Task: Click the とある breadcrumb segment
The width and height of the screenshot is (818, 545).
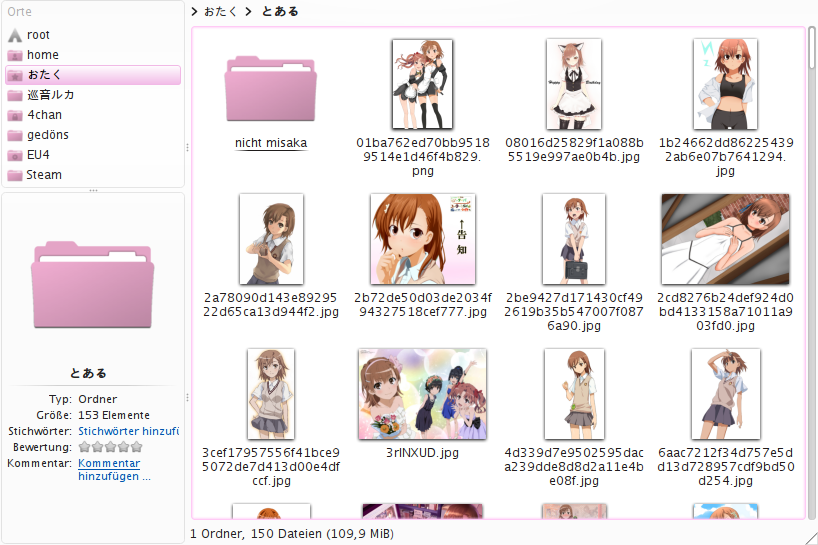Action: 280,11
